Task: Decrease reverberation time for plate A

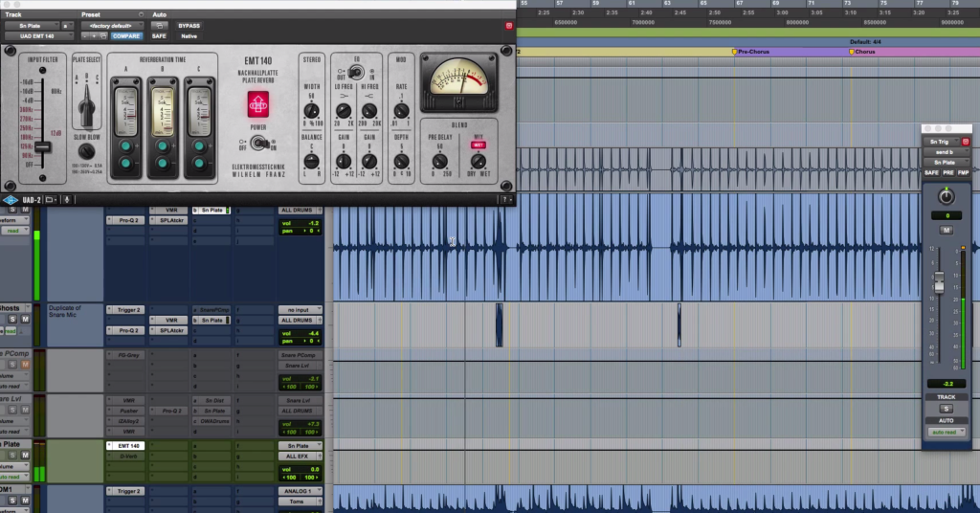Action: (x=125, y=163)
